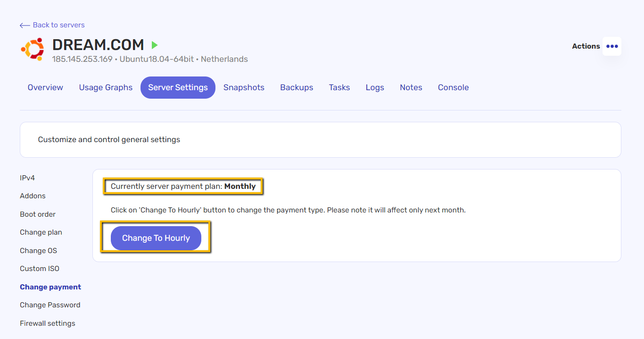Open IPv4 settings section
This screenshot has height=339, width=644.
[27, 178]
